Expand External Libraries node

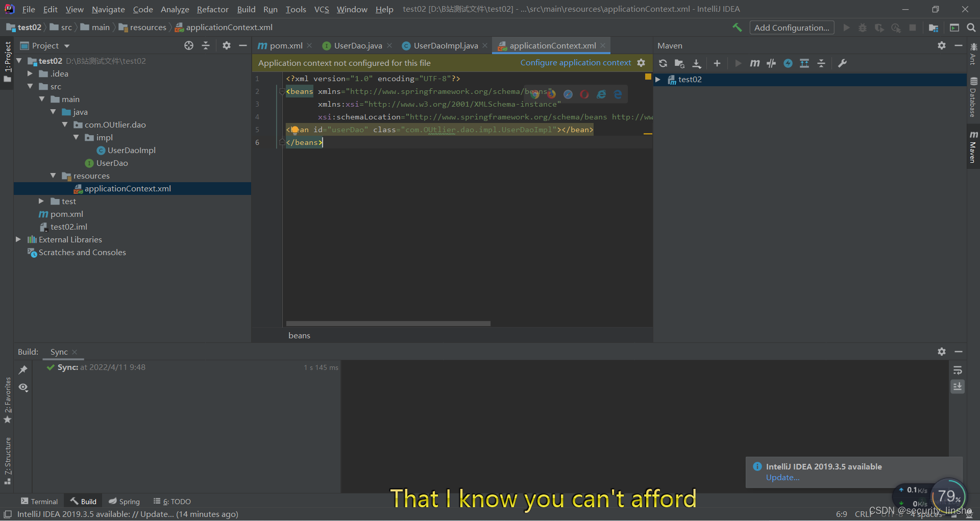[18, 239]
